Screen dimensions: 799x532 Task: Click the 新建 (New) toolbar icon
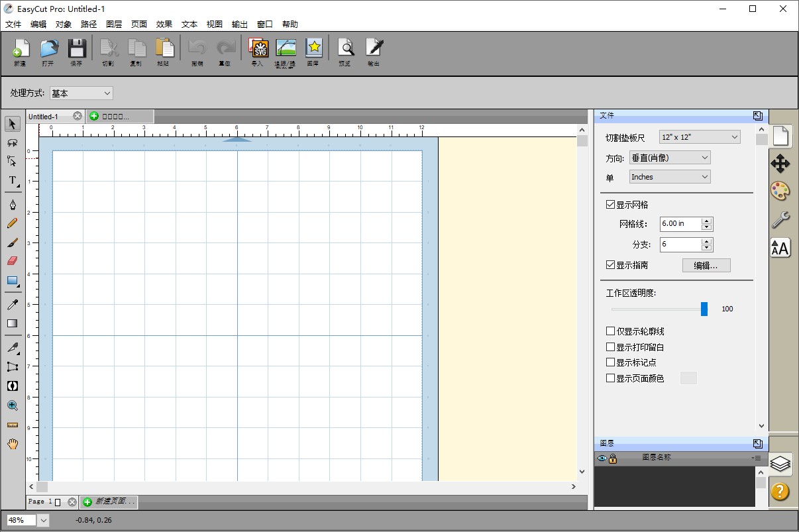pyautogui.click(x=20, y=49)
